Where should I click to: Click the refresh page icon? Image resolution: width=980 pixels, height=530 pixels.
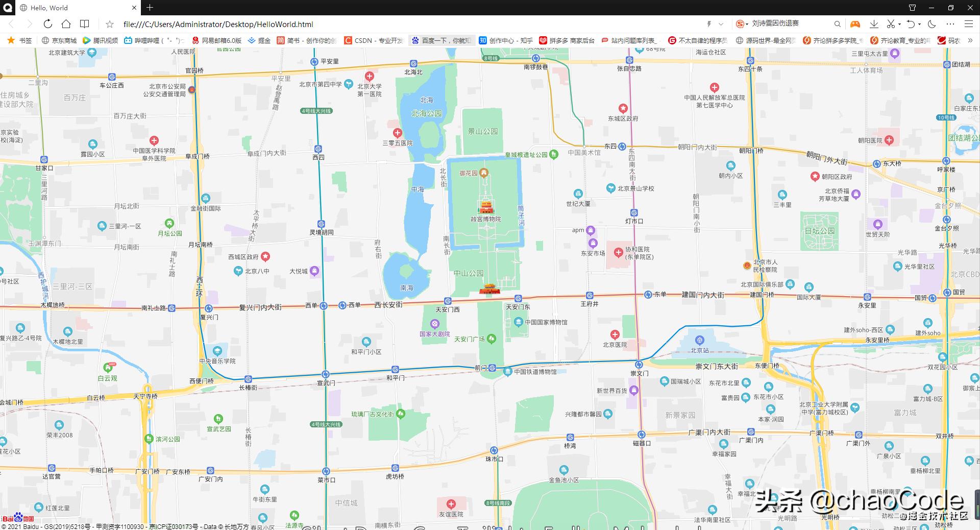point(47,24)
